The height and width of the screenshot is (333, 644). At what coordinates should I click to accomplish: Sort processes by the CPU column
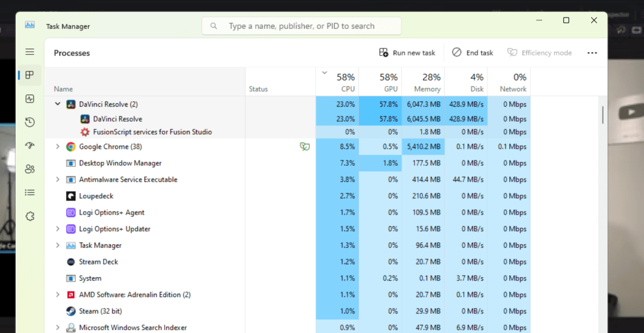[337, 82]
